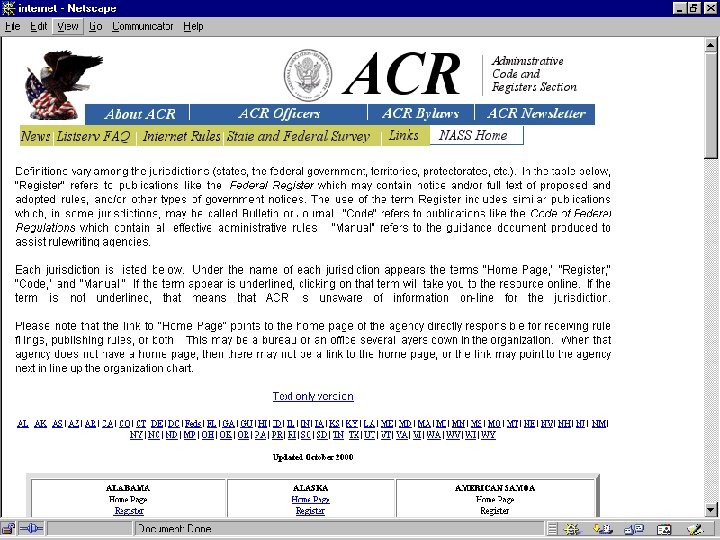Image resolution: width=720 pixels, height=540 pixels.
Task: Click the 'Document: Done' status text
Action: coord(174,529)
